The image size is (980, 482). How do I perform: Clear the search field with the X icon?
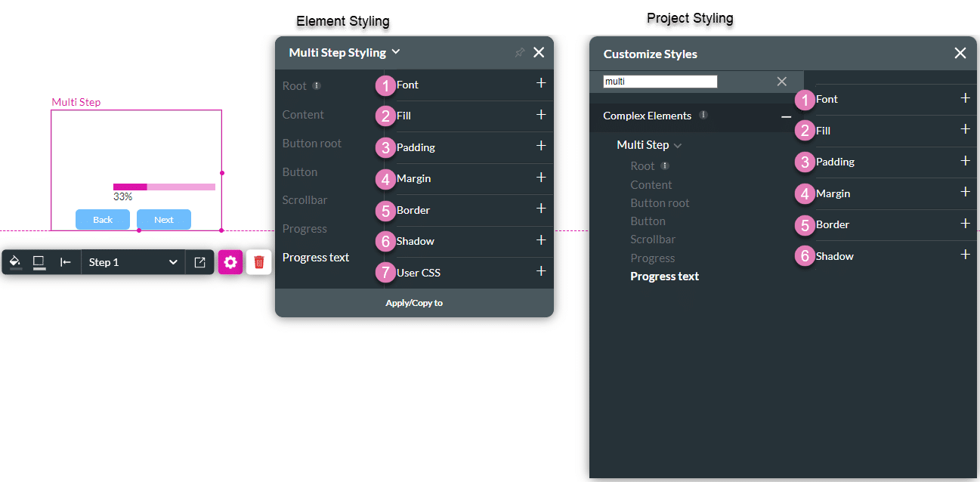click(x=781, y=81)
